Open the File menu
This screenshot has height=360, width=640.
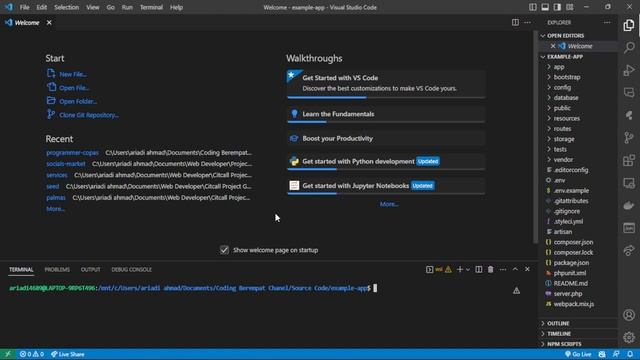click(24, 7)
